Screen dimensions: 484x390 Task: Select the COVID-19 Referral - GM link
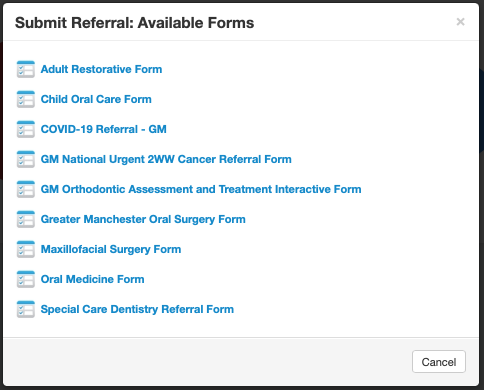click(x=103, y=129)
